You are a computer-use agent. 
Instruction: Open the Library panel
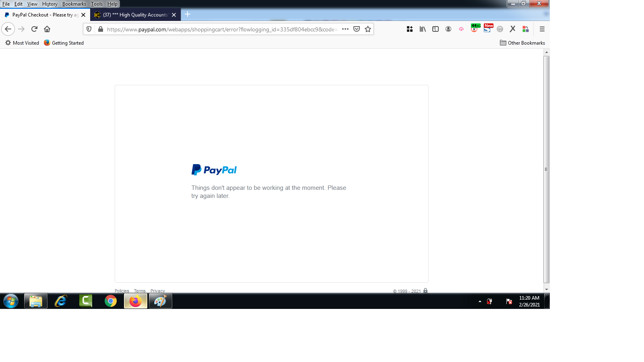(x=423, y=29)
